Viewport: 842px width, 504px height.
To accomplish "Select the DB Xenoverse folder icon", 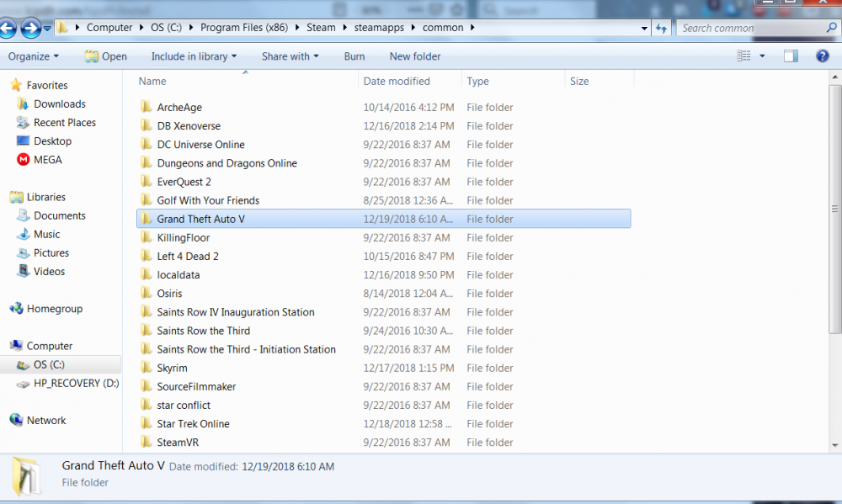I will tap(146, 125).
